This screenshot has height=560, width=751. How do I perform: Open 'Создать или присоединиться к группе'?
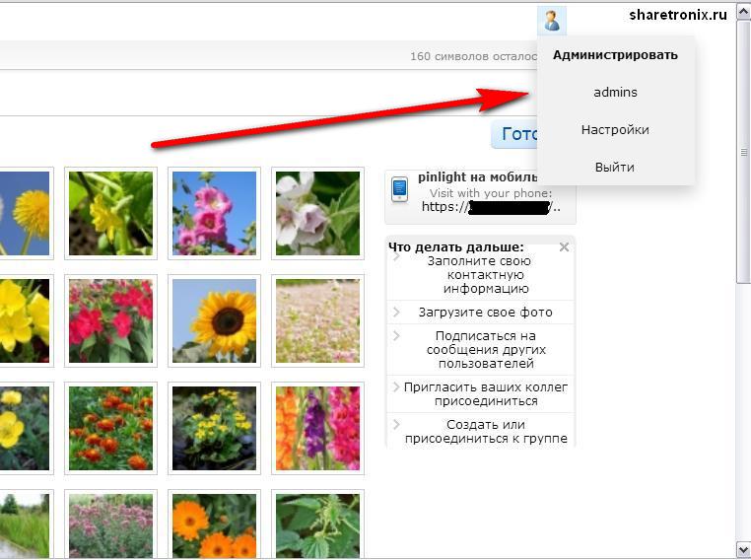click(486, 431)
